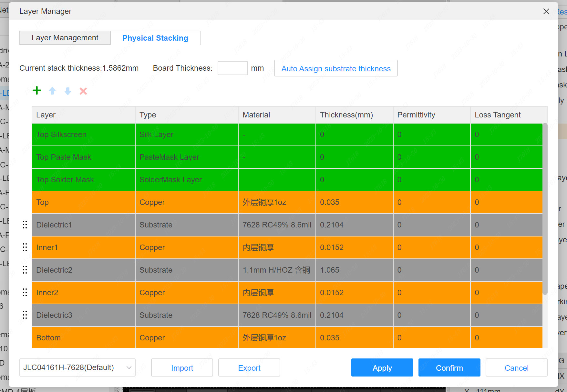Click Dielectric1 material 7628 RC49% 8.6mil
The height and width of the screenshot is (392, 567).
tap(277, 225)
